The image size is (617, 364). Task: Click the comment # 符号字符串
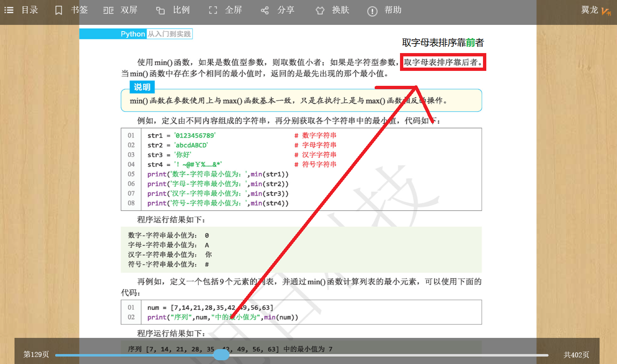coord(315,165)
